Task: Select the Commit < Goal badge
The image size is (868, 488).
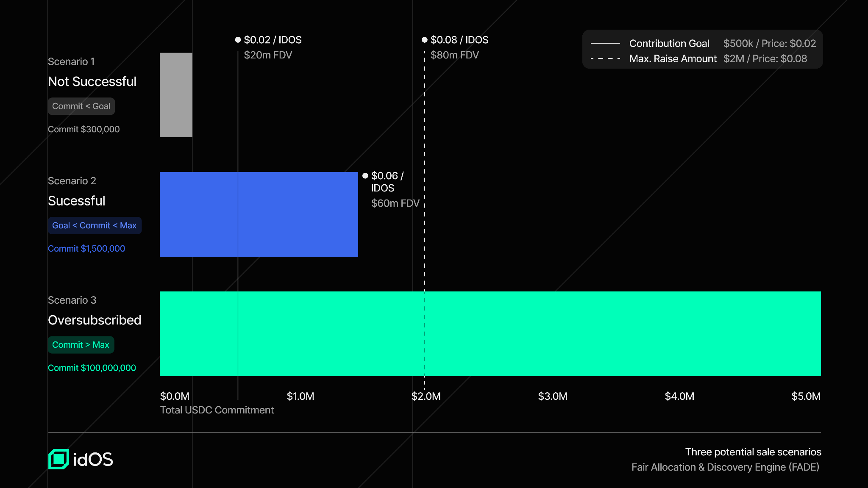Action: (x=81, y=106)
